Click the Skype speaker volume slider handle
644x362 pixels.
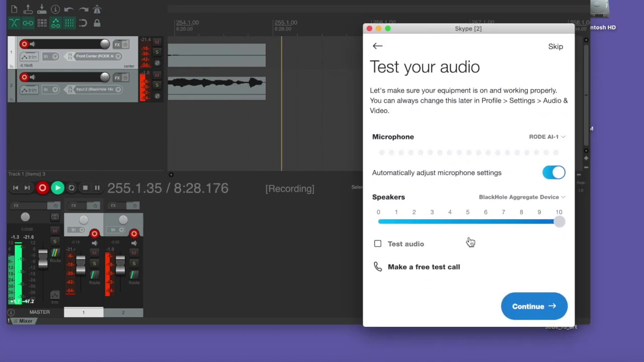(x=559, y=222)
